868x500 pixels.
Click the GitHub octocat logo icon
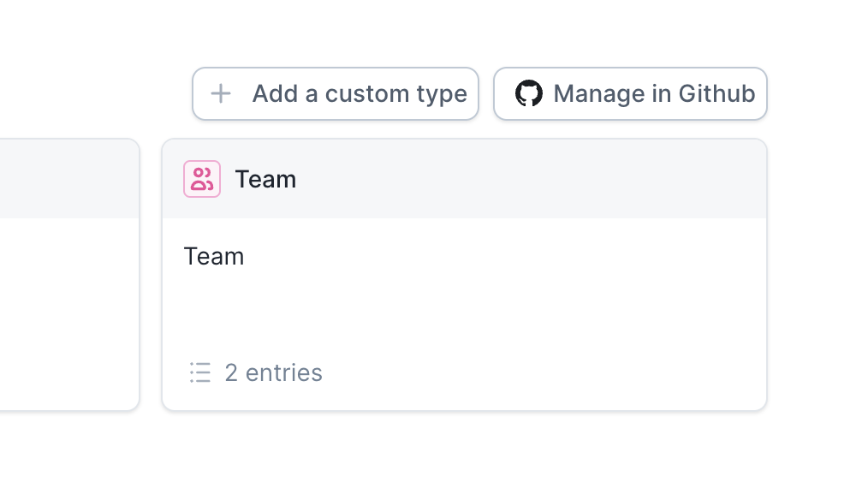pyautogui.click(x=529, y=93)
